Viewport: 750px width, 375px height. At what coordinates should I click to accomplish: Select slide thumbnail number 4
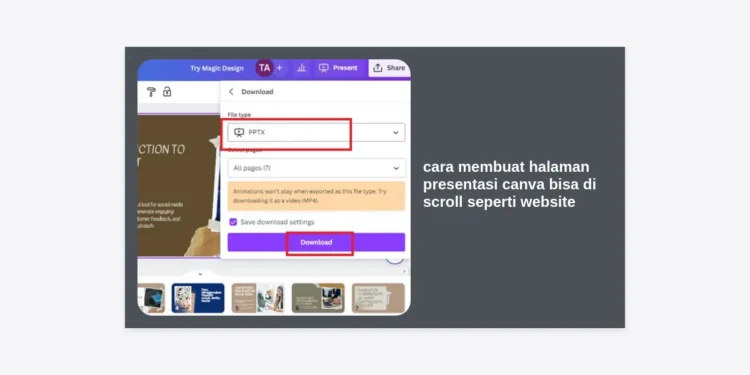[x=198, y=298]
